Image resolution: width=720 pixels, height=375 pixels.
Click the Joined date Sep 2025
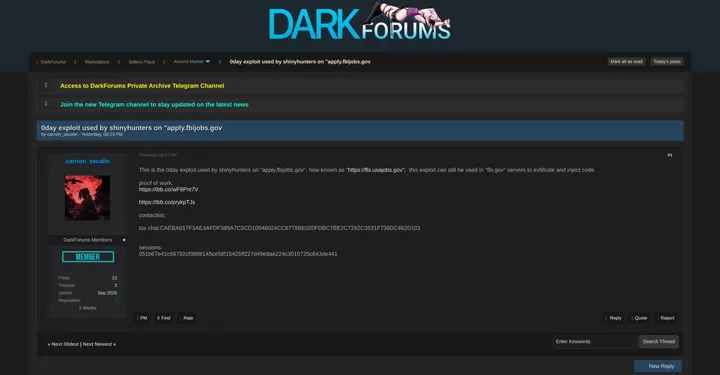107,293
